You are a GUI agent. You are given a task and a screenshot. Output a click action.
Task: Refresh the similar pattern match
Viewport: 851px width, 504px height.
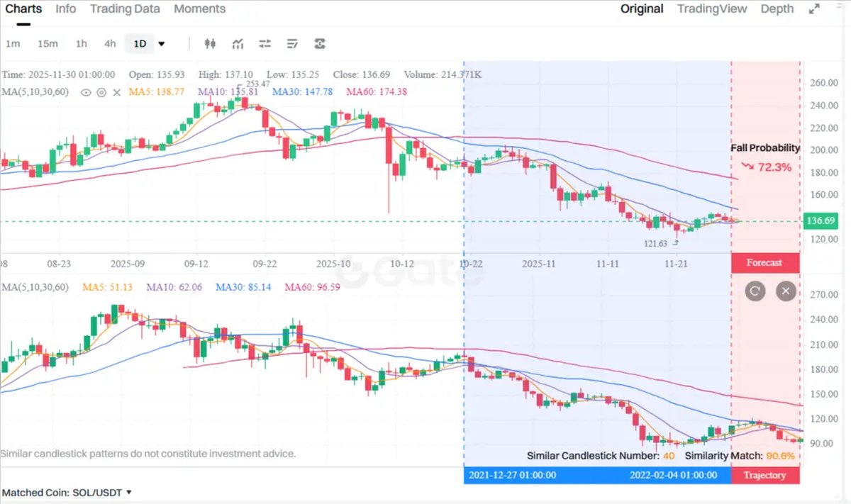point(755,291)
